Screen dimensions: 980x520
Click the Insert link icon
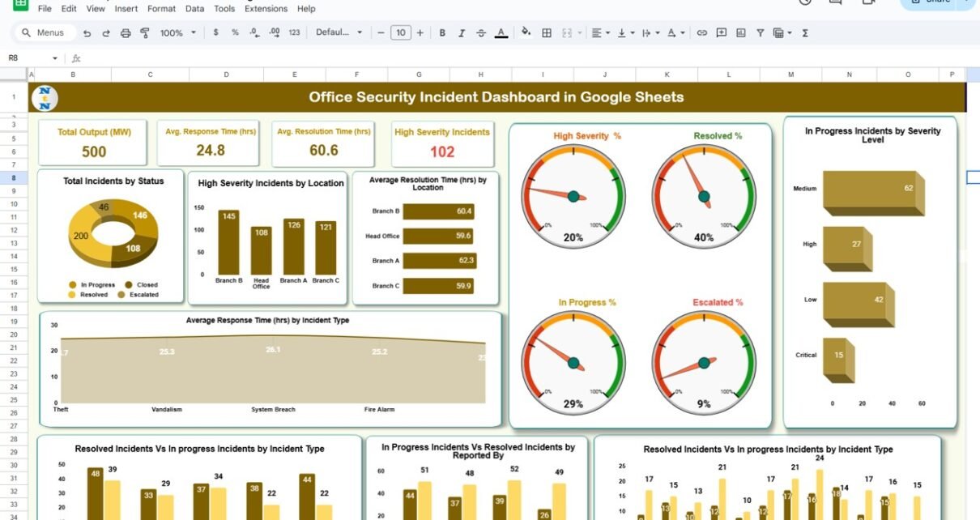[x=701, y=33]
